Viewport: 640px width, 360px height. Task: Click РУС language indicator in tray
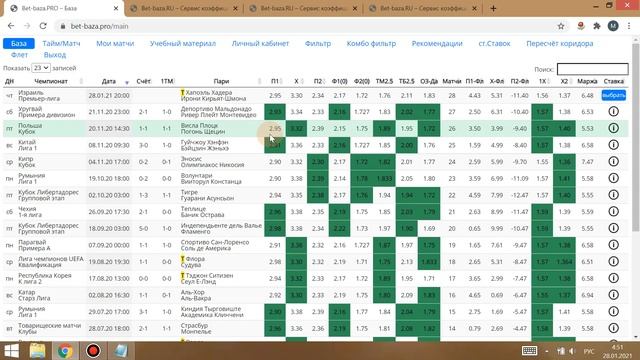click(589, 351)
